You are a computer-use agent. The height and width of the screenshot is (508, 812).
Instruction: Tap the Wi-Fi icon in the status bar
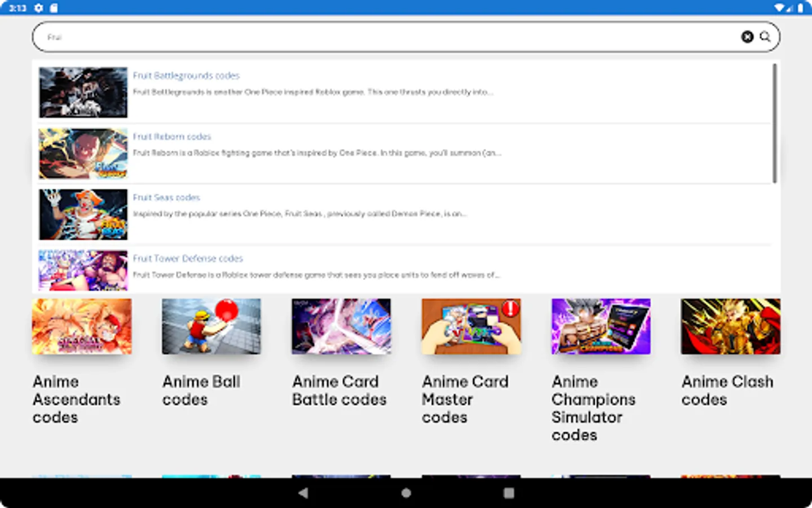pyautogui.click(x=780, y=8)
